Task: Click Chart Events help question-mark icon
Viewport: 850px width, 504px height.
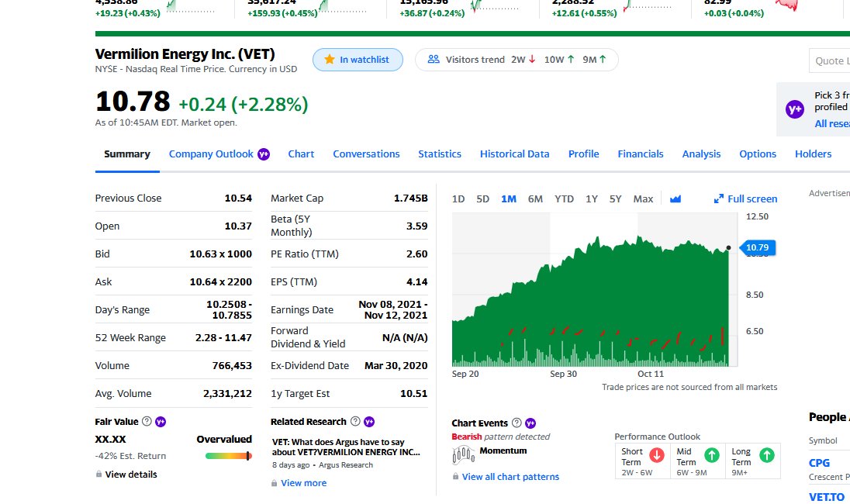Action: coord(517,423)
